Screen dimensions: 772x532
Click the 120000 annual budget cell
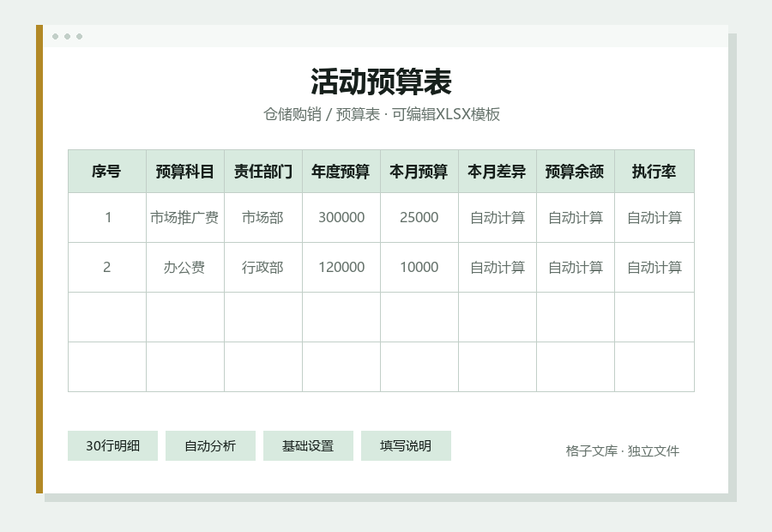[341, 268]
